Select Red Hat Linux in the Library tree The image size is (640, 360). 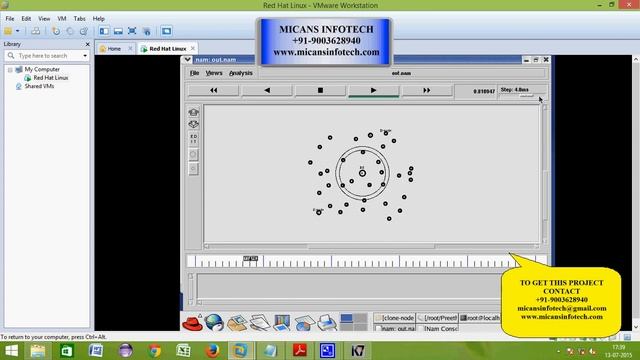coord(51,78)
